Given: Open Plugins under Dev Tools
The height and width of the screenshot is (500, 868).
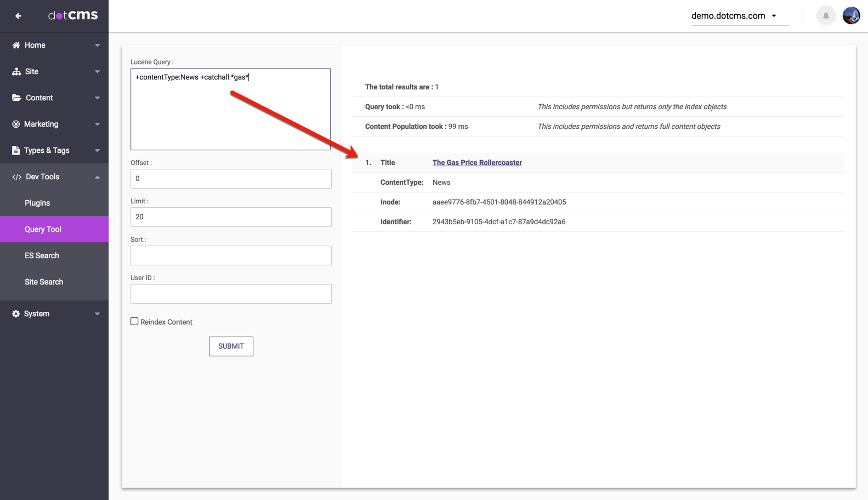Looking at the screenshot, I should tap(37, 203).
